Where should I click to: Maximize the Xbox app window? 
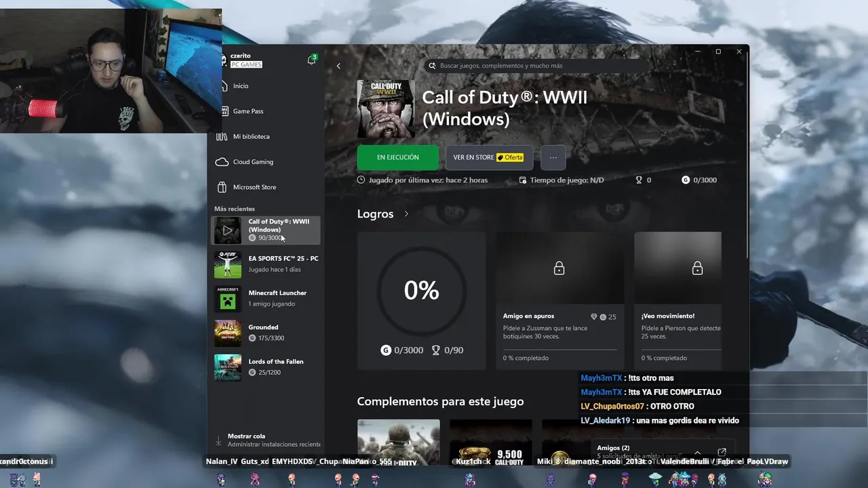(x=718, y=52)
